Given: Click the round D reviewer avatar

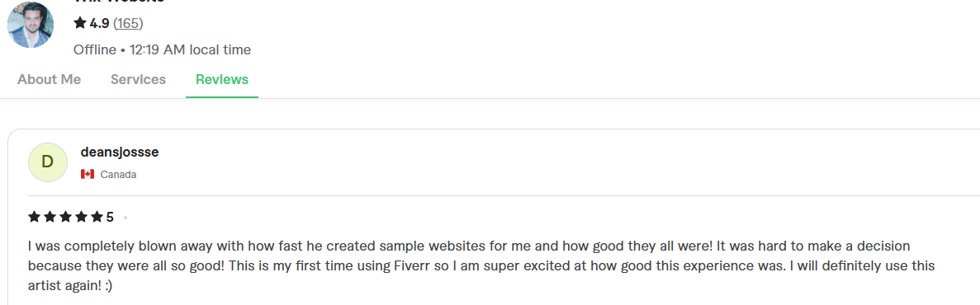Looking at the screenshot, I should tap(48, 162).
